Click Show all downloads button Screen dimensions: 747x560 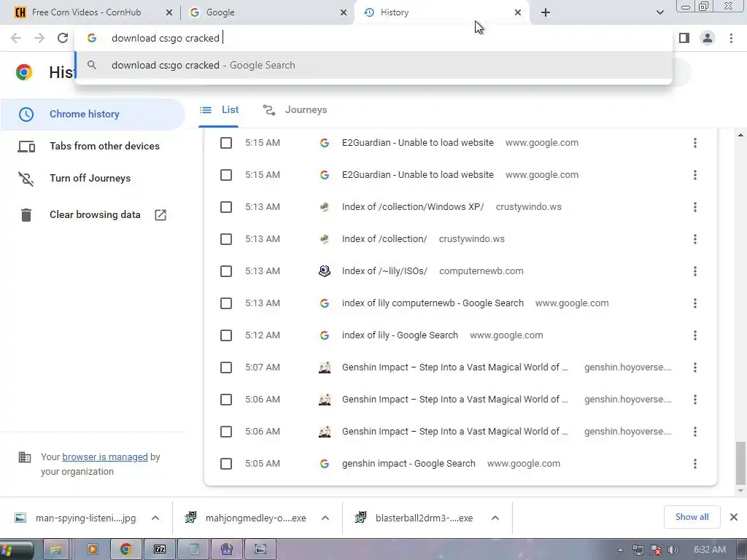(x=692, y=517)
